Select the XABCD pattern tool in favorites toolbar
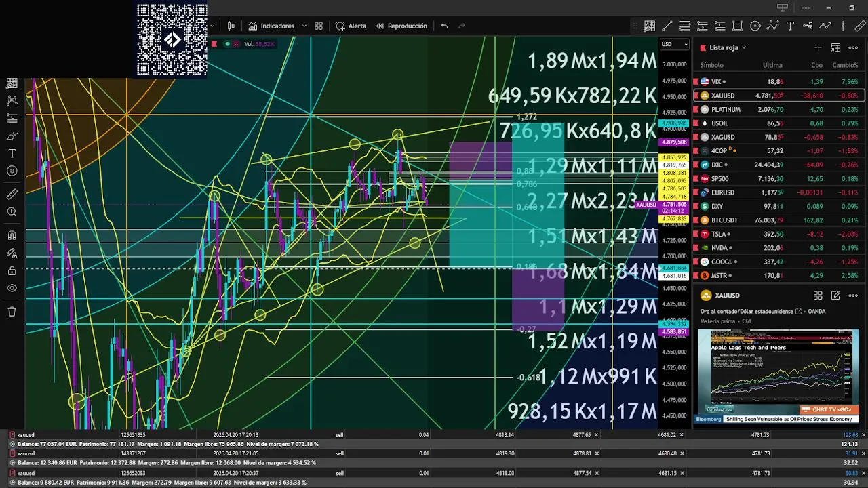 click(x=773, y=26)
